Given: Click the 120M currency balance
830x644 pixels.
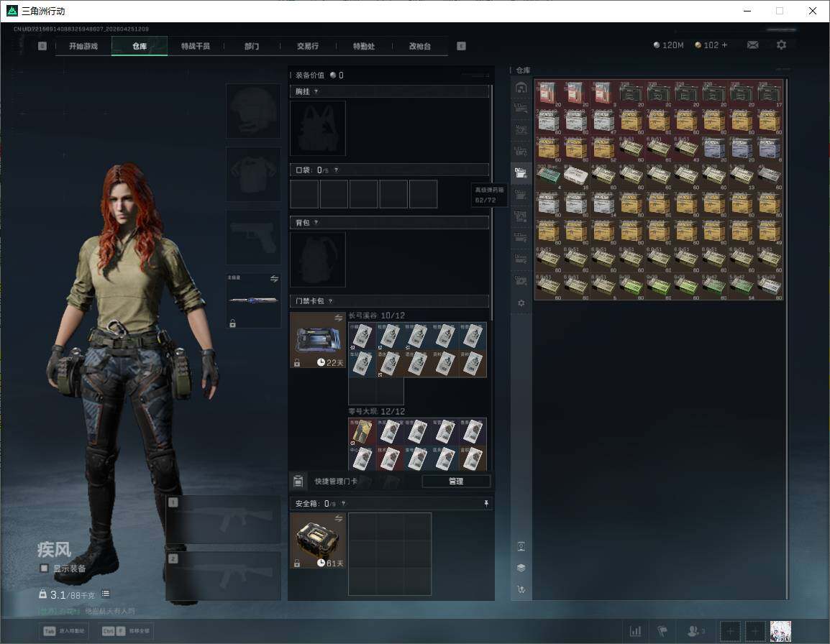Looking at the screenshot, I should (669, 45).
